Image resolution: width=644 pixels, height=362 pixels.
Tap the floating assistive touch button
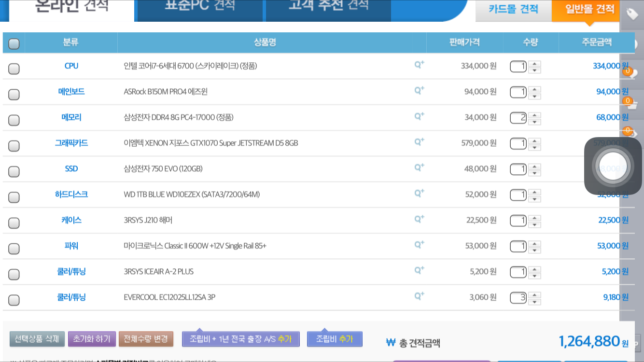(x=613, y=166)
